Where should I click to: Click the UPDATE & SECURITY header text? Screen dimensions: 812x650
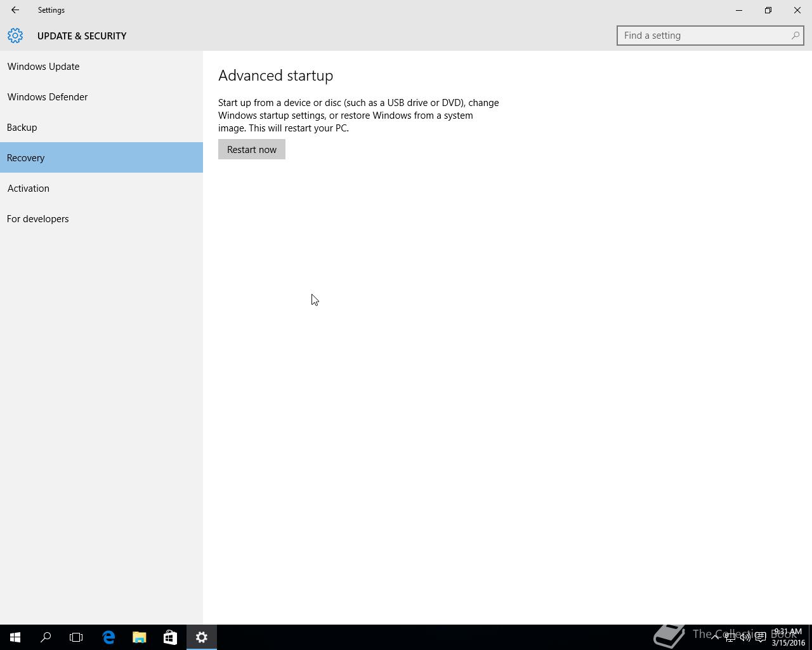coord(82,36)
